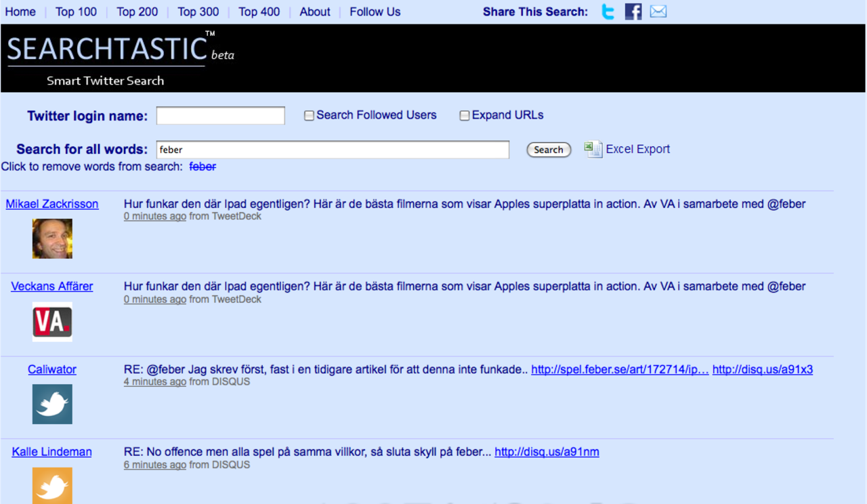Click Caliwator's blue Twitter bird avatar
Image resolution: width=867 pixels, height=504 pixels.
point(52,404)
